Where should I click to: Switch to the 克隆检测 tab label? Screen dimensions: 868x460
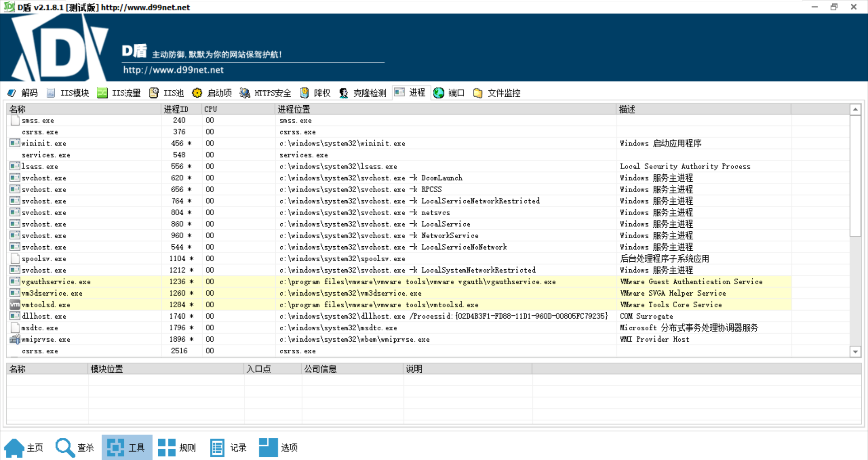(x=370, y=93)
